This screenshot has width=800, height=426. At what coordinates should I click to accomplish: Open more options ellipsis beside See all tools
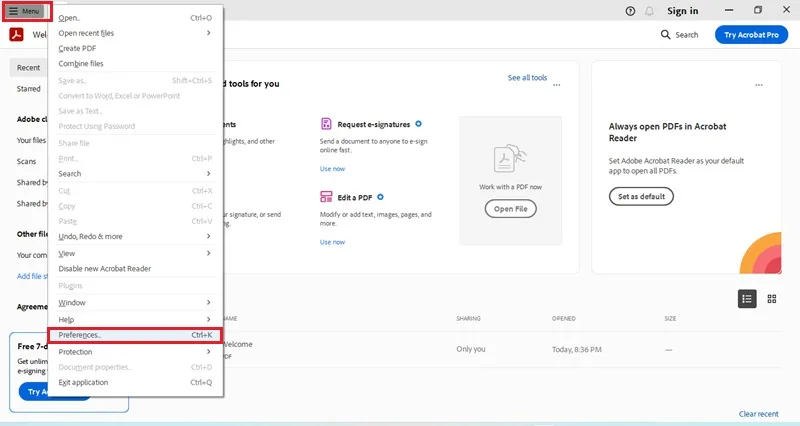click(557, 85)
